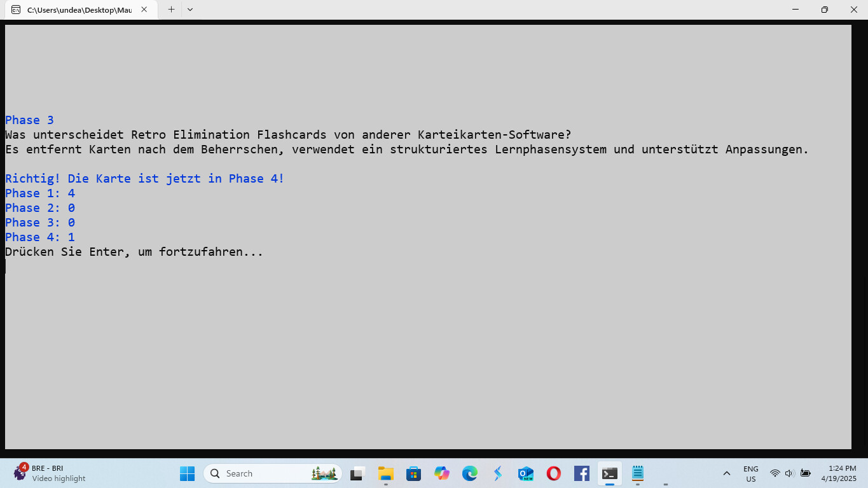Launch the Opera browser from taskbar
Image resolution: width=868 pixels, height=488 pixels.
pyautogui.click(x=553, y=473)
